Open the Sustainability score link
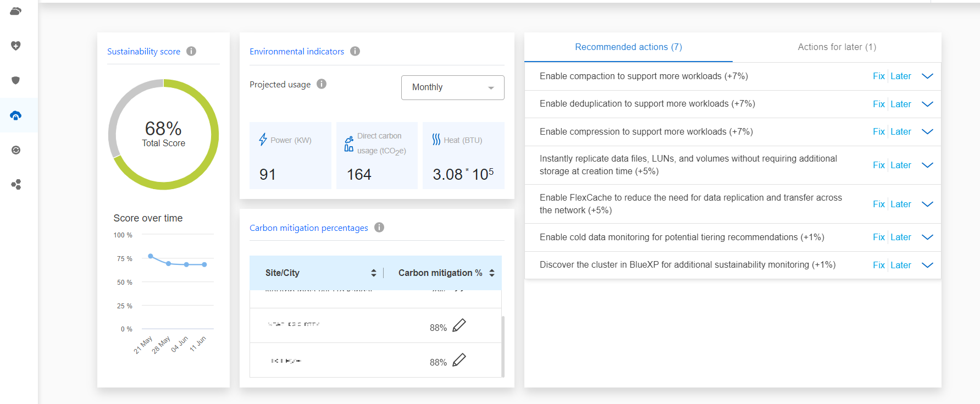Image resolution: width=980 pixels, height=404 pixels. coord(143,52)
